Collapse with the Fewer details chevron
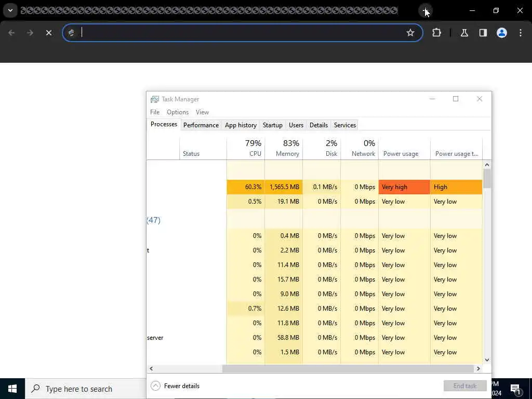The width and height of the screenshot is (532, 399). click(x=155, y=386)
